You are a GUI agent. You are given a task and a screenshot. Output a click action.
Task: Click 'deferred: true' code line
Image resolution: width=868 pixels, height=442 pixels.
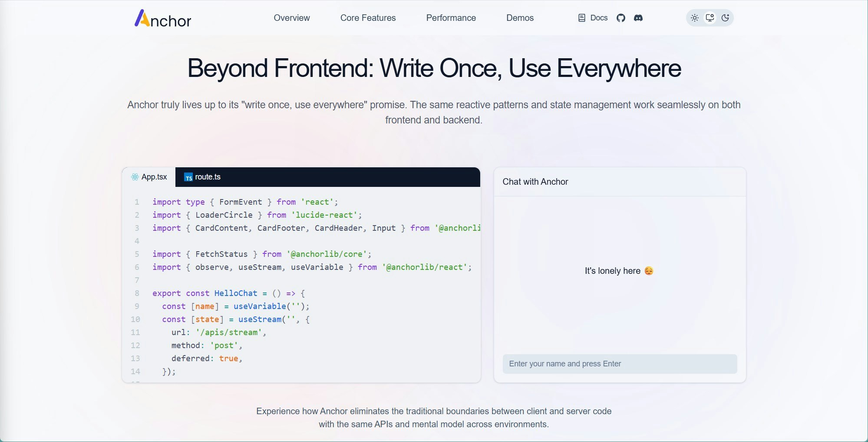coord(207,359)
